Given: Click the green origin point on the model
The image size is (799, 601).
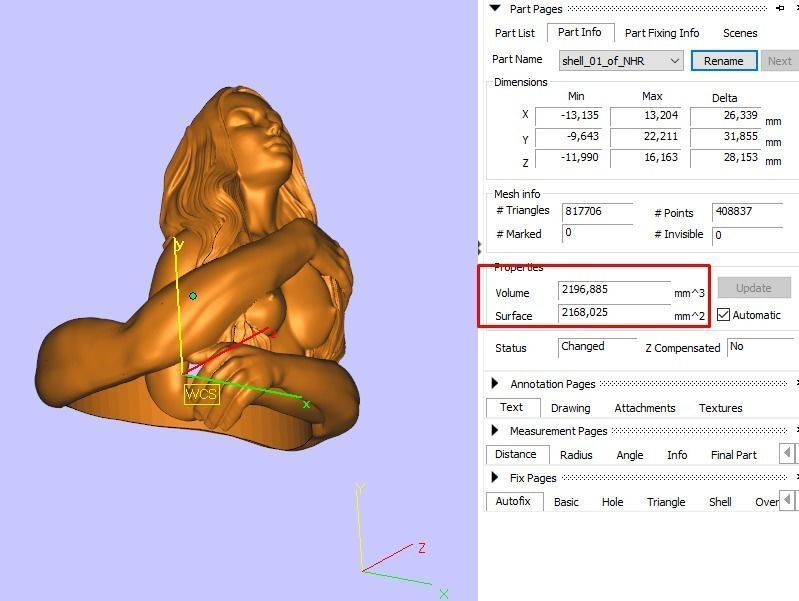Looking at the screenshot, I should [x=193, y=296].
